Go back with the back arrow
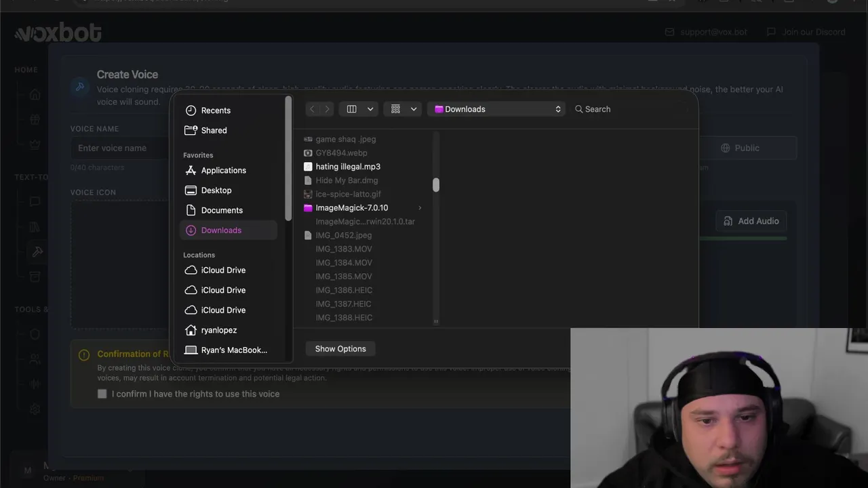Image resolution: width=868 pixels, height=488 pixels. click(312, 109)
